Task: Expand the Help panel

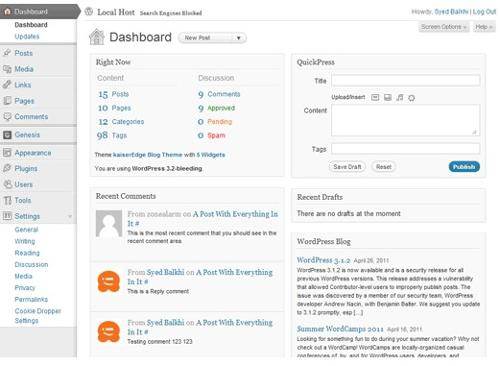Action: point(483,27)
